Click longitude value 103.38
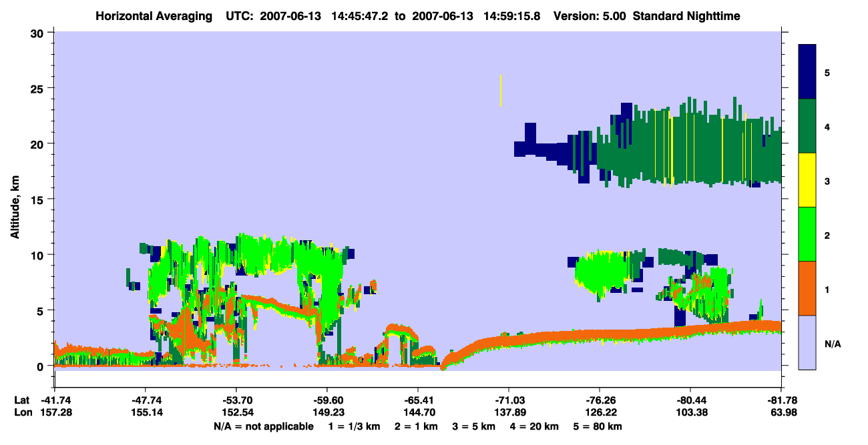 click(x=690, y=412)
